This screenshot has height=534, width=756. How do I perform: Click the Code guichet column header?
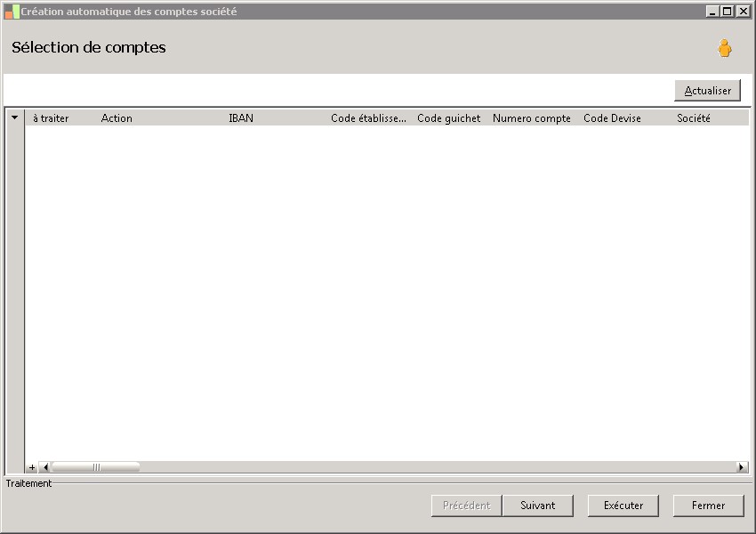click(x=449, y=118)
